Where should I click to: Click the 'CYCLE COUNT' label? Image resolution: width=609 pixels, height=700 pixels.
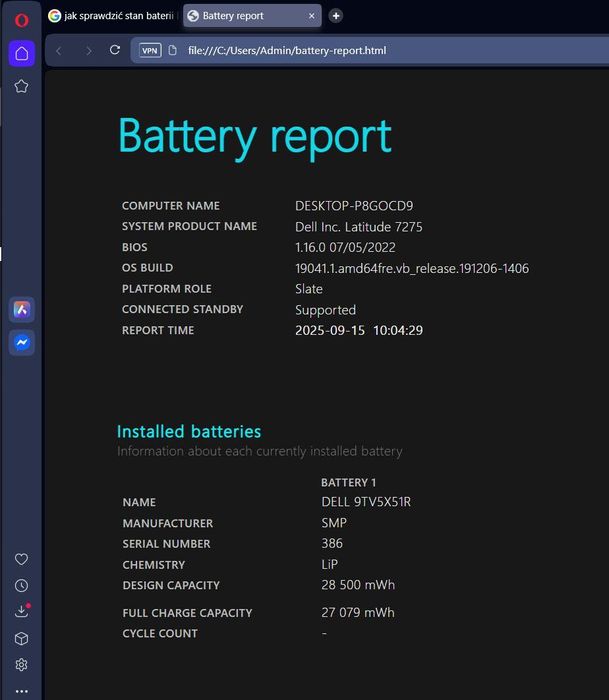click(x=160, y=633)
